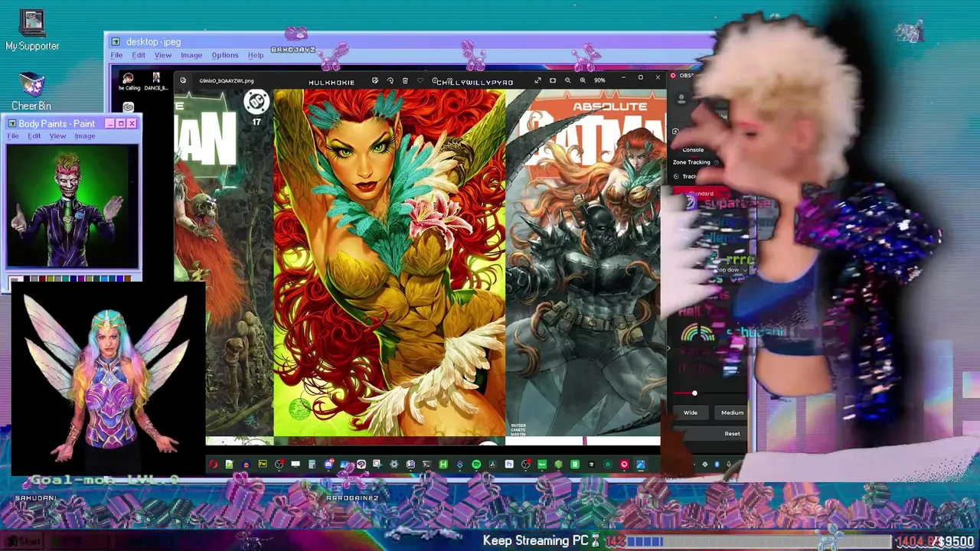Open the terminal taskbar icon
980x551 pixels.
(427, 465)
